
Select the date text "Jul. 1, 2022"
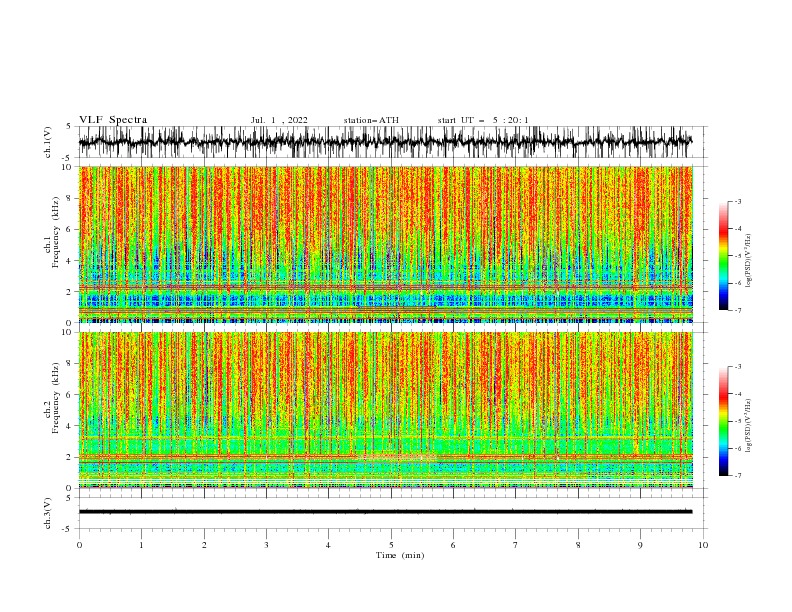(279, 120)
